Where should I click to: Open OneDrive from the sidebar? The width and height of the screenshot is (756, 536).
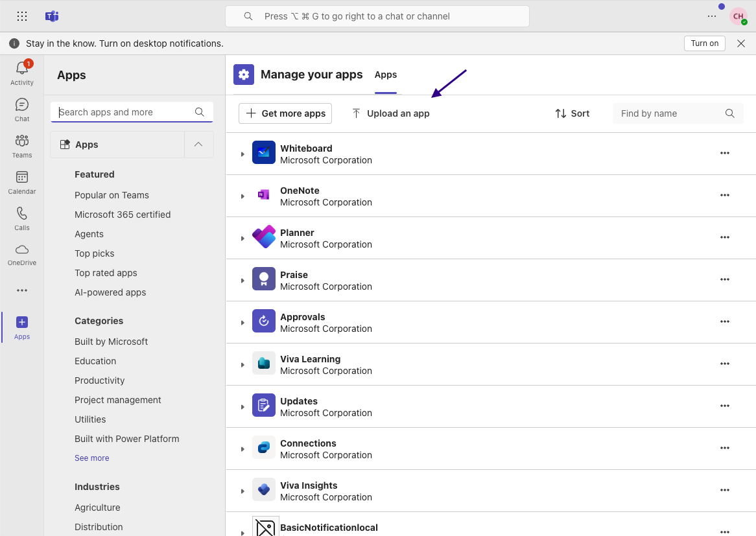pyautogui.click(x=22, y=255)
